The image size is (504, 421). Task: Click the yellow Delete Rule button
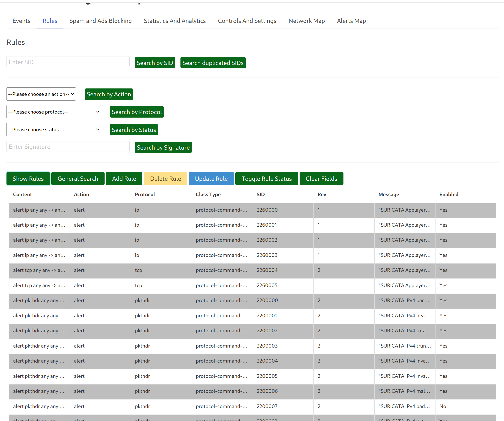165,179
